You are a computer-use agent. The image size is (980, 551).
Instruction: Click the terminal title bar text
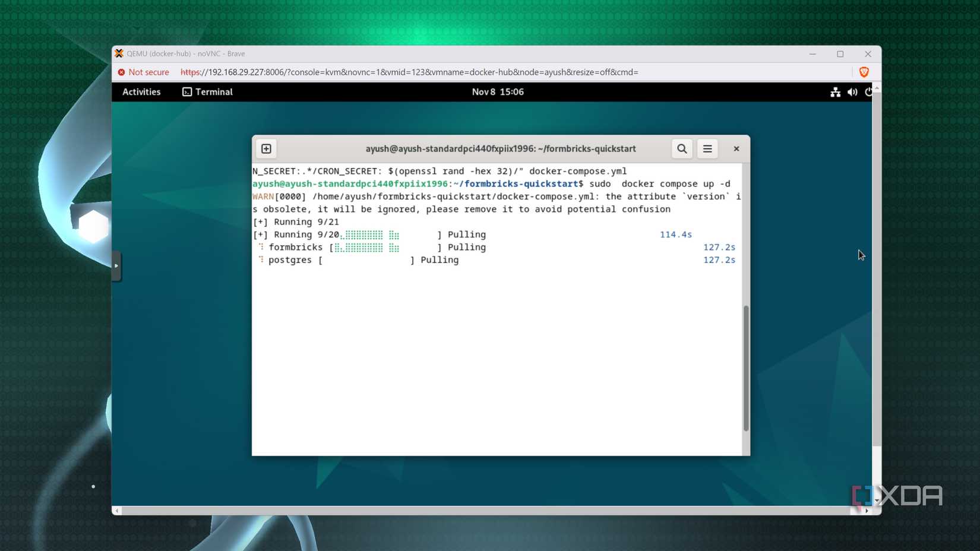[x=501, y=148]
